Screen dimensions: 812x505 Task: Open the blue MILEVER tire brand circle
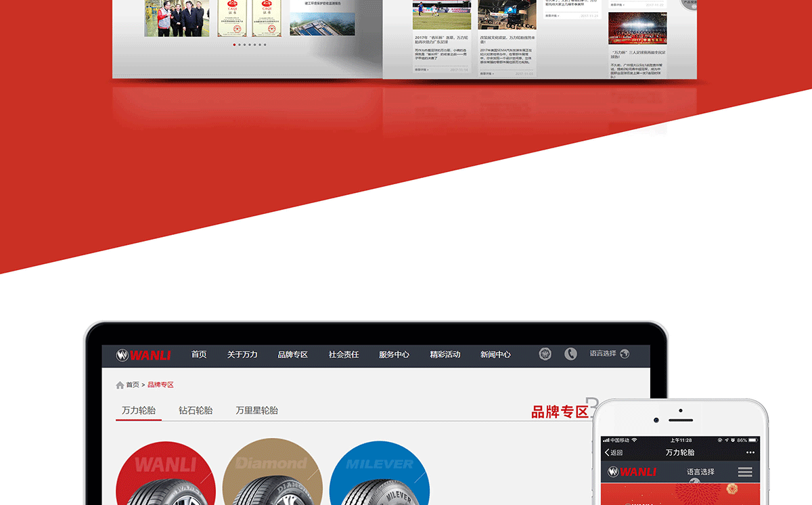coord(380,474)
